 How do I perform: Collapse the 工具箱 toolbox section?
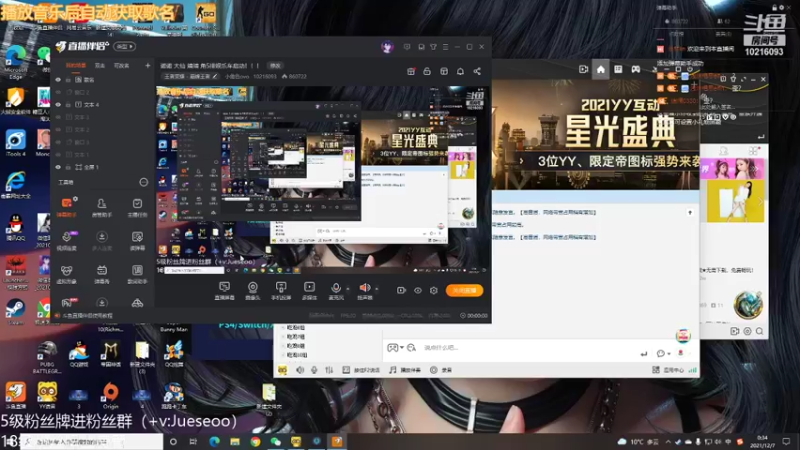(143, 182)
